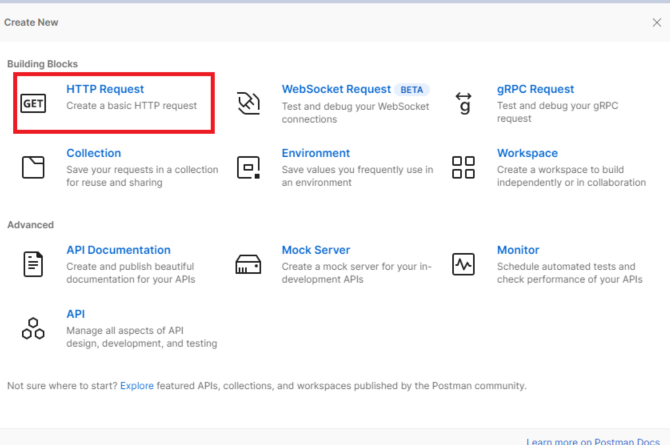This screenshot has width=670, height=445.
Task: Open API Documentation option
Action: [x=118, y=250]
